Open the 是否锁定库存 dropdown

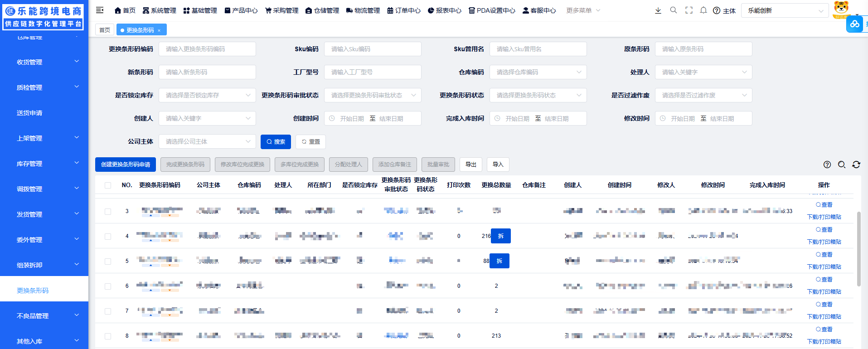point(207,95)
